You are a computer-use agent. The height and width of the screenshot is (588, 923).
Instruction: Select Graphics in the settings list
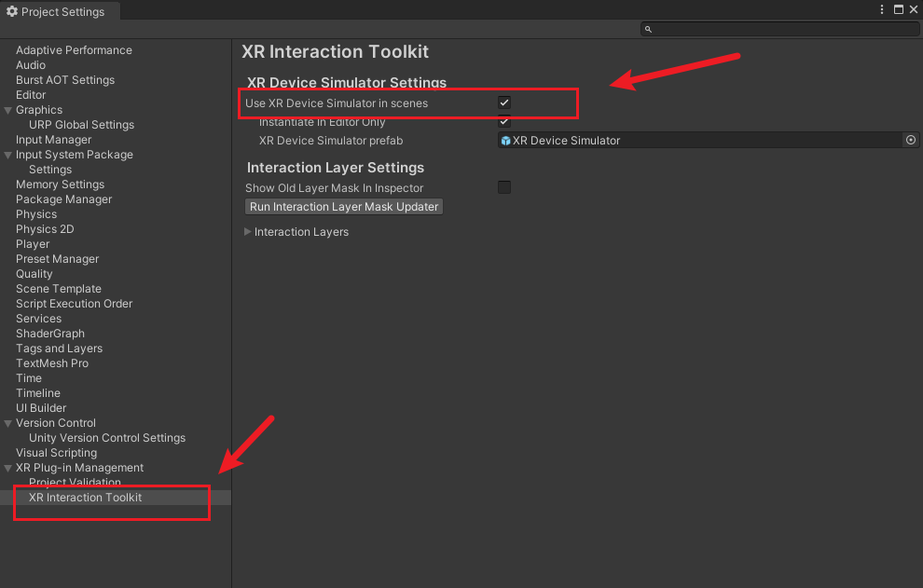(x=39, y=109)
